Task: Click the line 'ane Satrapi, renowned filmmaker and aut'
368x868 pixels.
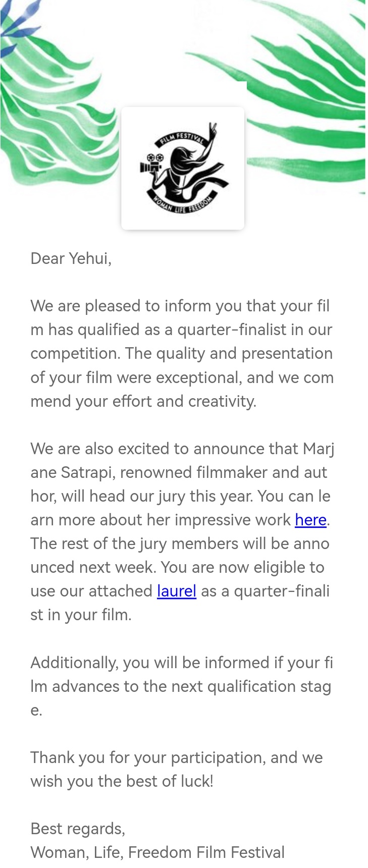Action: tap(179, 472)
